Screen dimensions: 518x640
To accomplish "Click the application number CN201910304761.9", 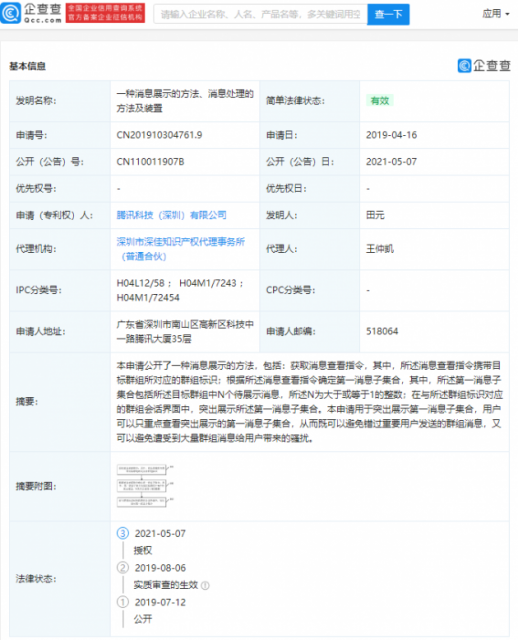I will (159, 135).
